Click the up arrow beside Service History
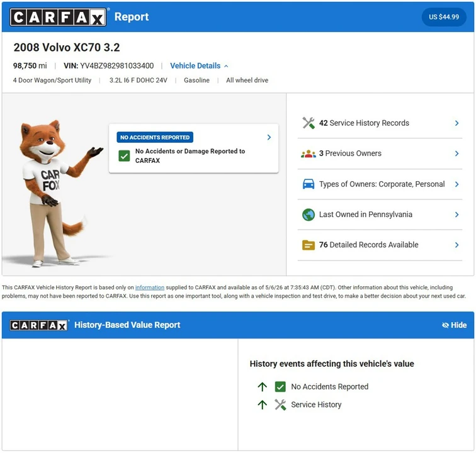Viewport: 476px width, 453px height. click(x=263, y=405)
